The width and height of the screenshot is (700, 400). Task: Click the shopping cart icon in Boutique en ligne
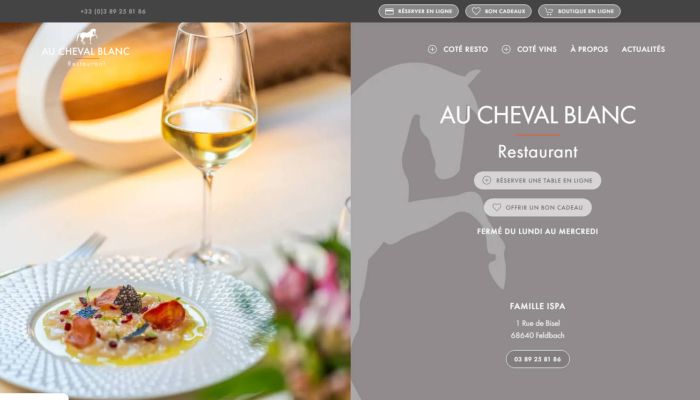point(549,12)
